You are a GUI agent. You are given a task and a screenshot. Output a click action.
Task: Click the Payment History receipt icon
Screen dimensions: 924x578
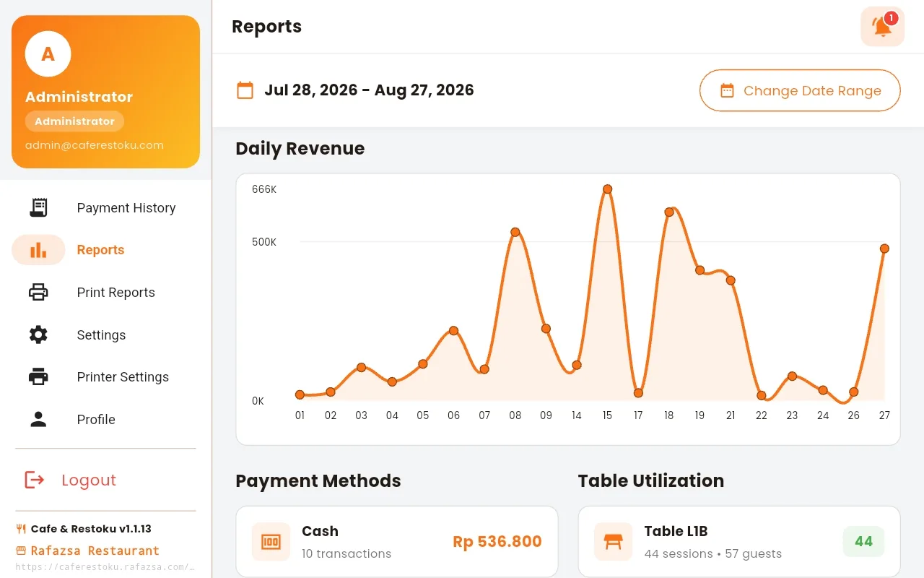click(38, 208)
